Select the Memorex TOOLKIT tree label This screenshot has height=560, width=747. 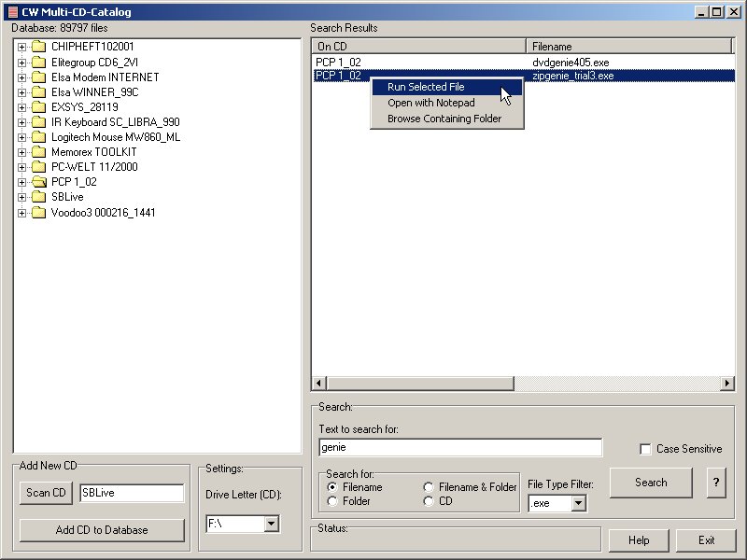click(x=94, y=152)
